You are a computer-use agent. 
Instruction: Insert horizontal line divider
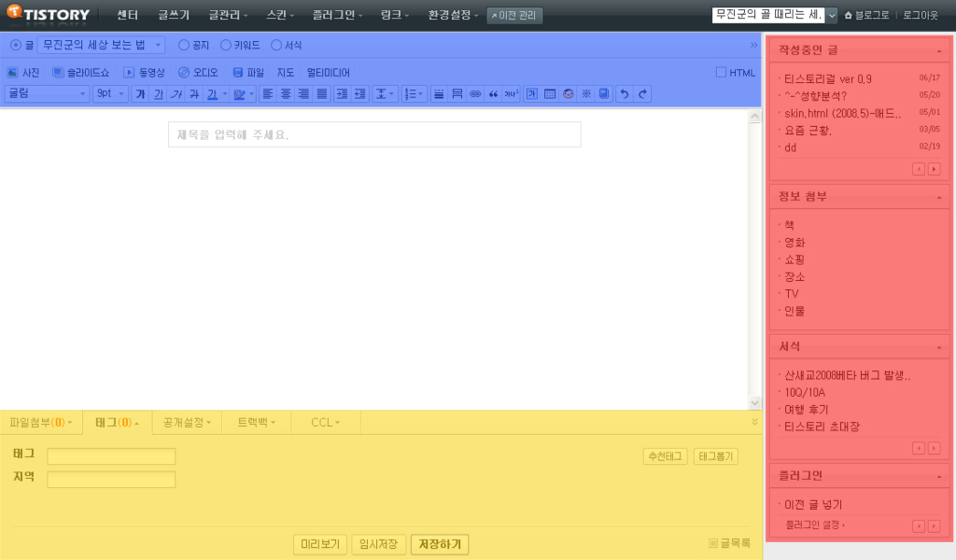point(439,94)
